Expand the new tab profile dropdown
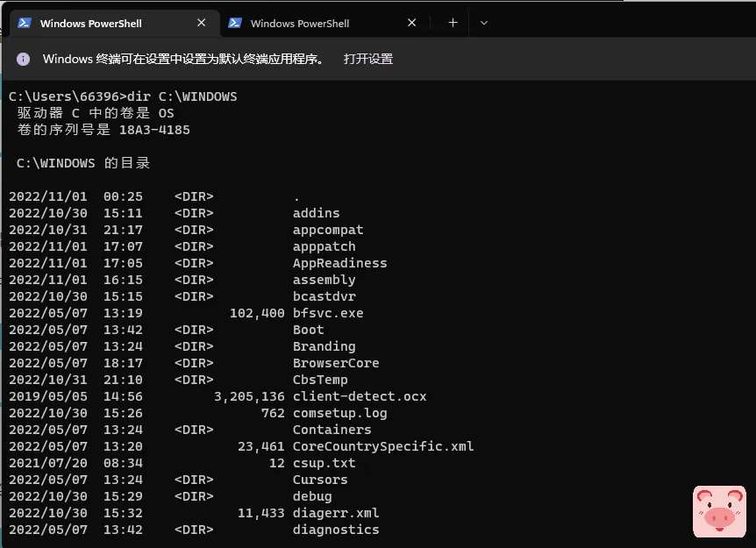Viewport: 756px width, 548px height. [x=484, y=23]
